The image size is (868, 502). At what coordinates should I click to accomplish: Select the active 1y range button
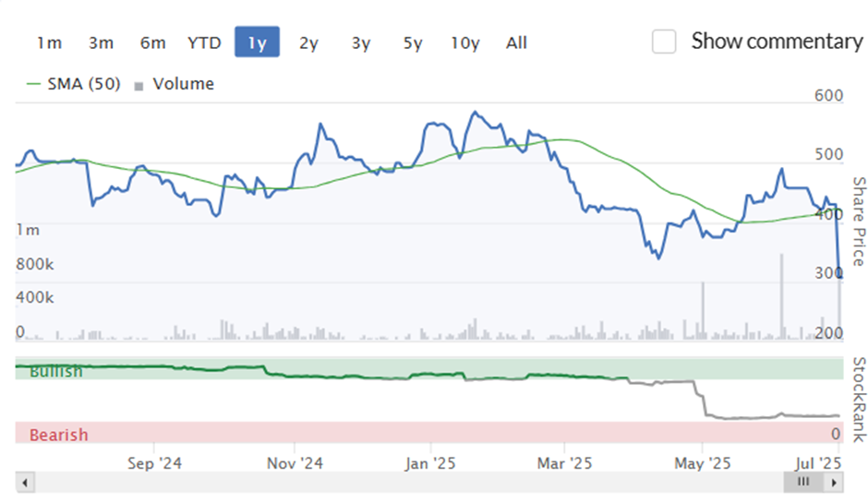[257, 42]
